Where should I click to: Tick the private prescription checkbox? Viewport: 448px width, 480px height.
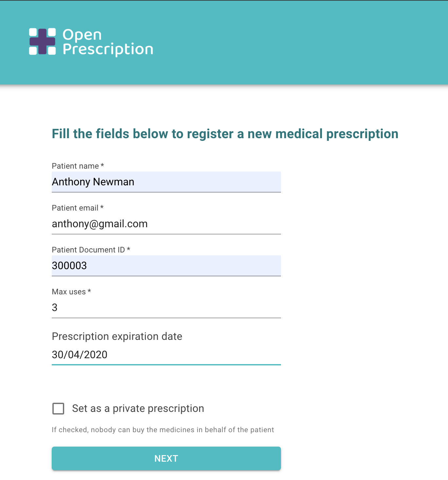pyautogui.click(x=58, y=409)
